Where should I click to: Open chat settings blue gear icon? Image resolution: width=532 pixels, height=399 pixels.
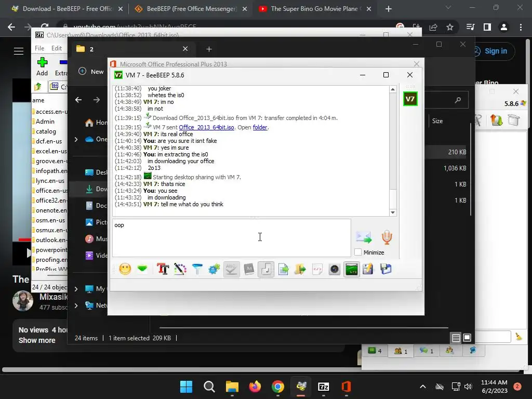click(214, 270)
